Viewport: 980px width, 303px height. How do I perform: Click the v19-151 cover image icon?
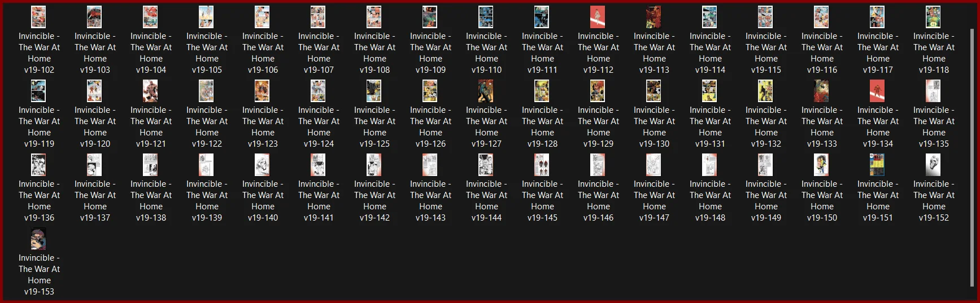pyautogui.click(x=877, y=165)
